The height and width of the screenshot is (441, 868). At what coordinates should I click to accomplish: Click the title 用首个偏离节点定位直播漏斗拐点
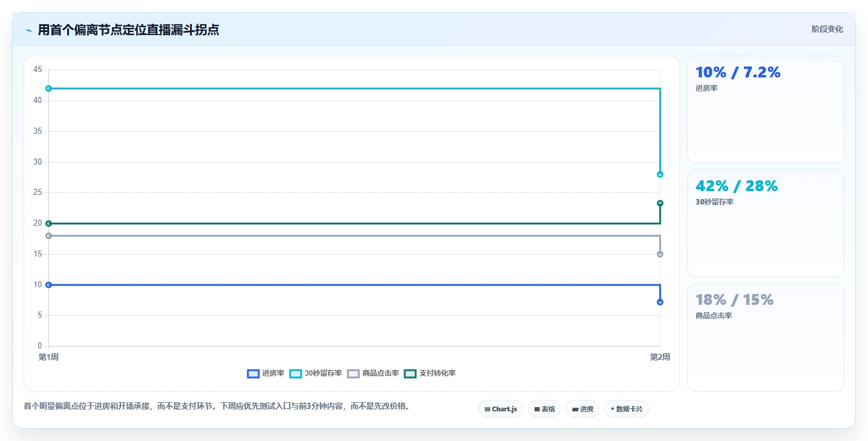tap(128, 30)
